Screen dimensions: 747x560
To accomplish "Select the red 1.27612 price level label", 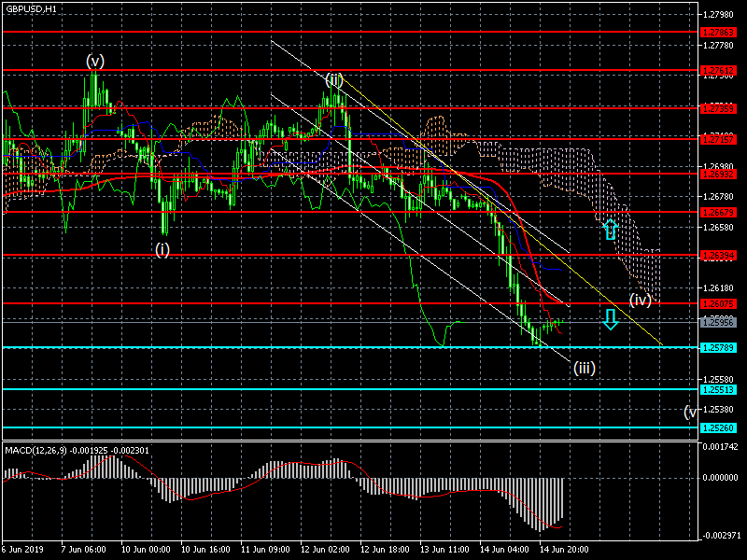I will 718,71.
